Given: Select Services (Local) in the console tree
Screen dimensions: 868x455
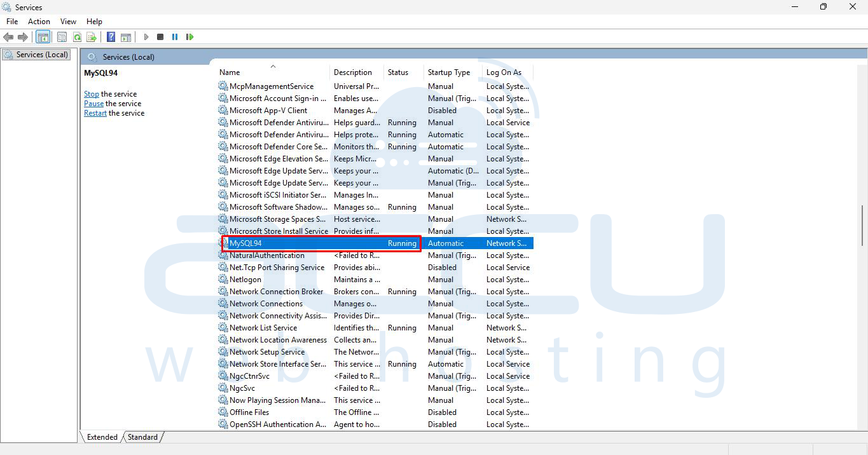Looking at the screenshot, I should point(42,55).
